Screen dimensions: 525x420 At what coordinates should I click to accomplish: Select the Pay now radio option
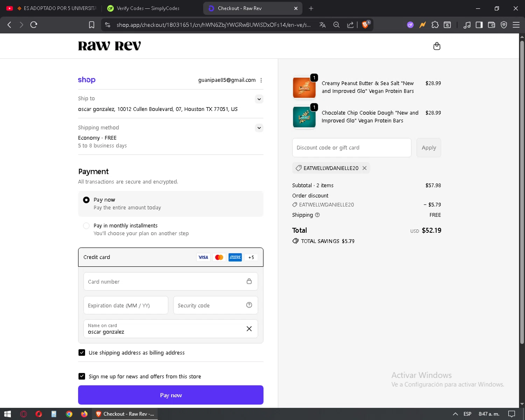click(x=86, y=200)
